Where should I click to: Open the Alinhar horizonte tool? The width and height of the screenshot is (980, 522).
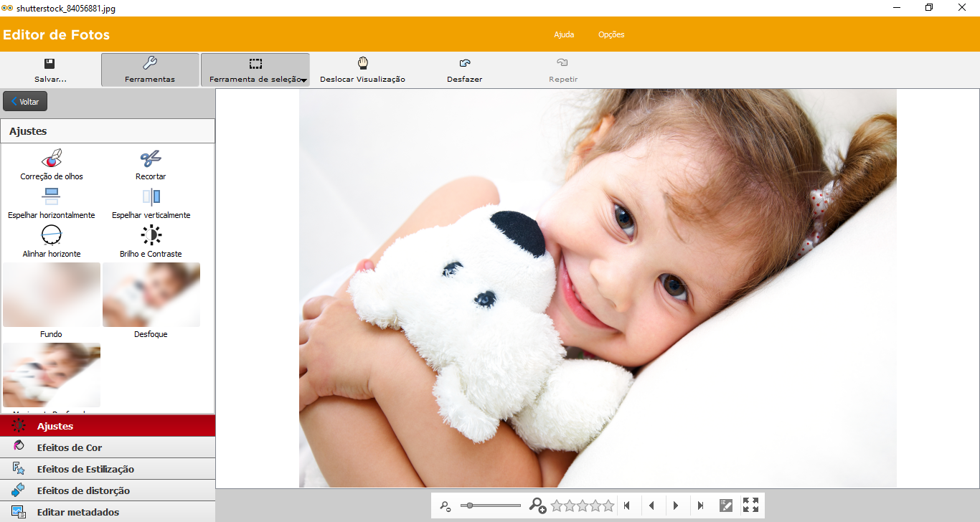pos(52,235)
